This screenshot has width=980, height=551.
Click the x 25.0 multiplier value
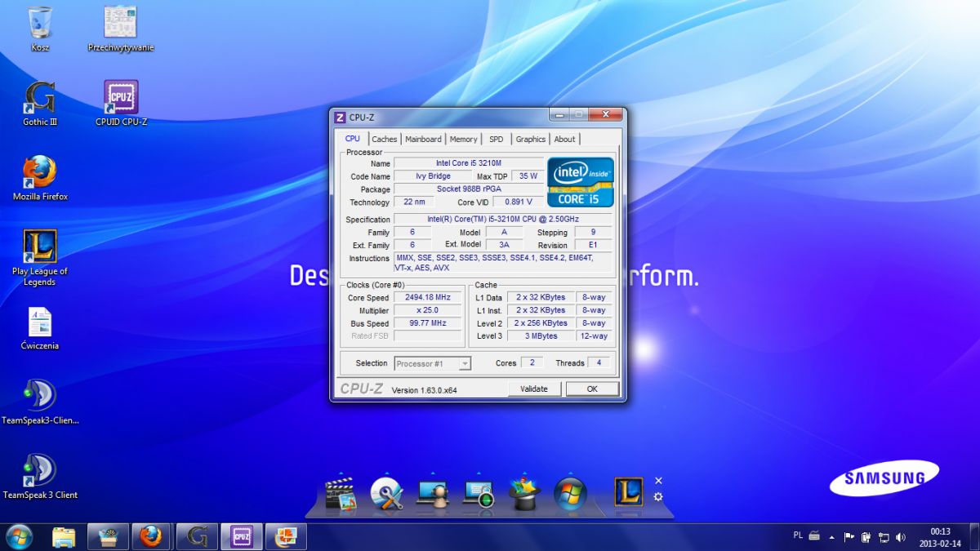428,311
